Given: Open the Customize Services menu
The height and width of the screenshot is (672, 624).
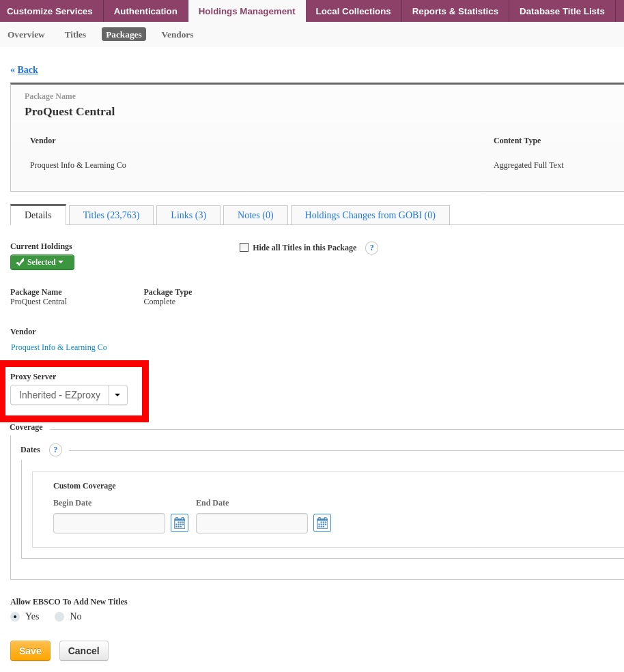Looking at the screenshot, I should (50, 11).
